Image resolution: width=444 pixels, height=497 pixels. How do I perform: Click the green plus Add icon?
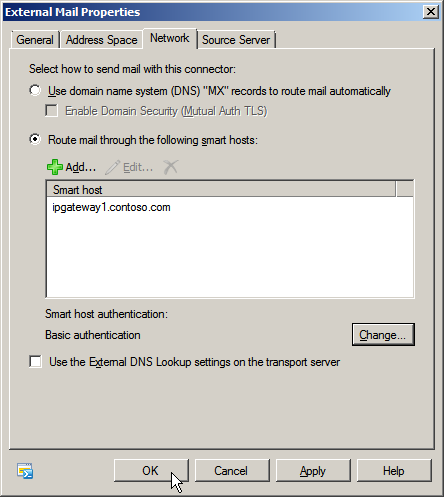(x=55, y=167)
